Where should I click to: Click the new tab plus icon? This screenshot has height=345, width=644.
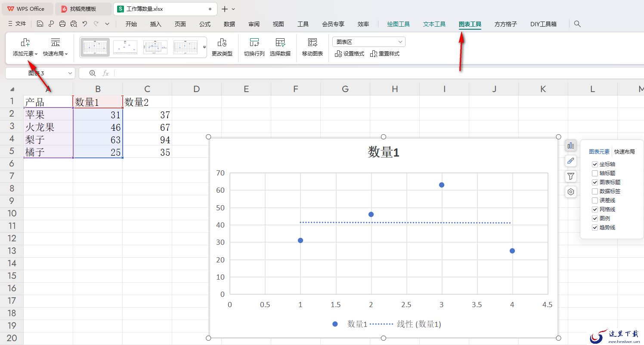(224, 9)
